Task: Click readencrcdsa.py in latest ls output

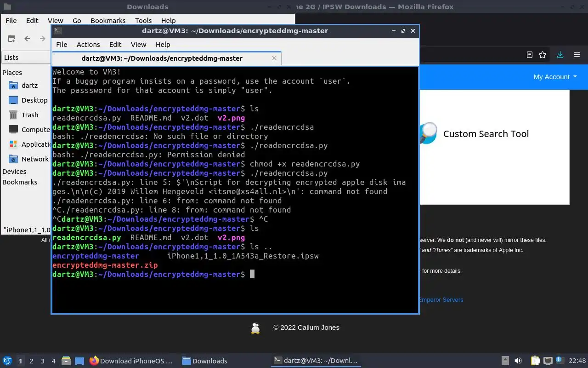Action: click(x=87, y=238)
